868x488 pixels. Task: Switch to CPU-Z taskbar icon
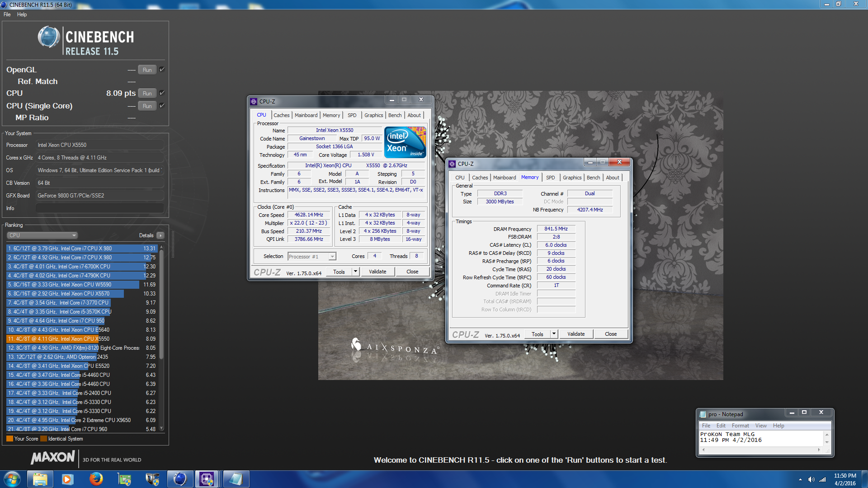207,479
